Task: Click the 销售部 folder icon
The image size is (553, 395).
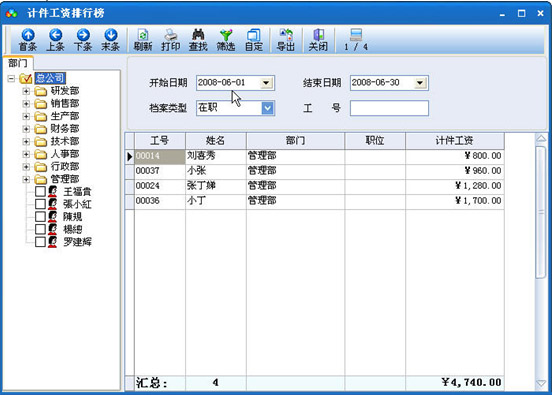Action: (41, 104)
